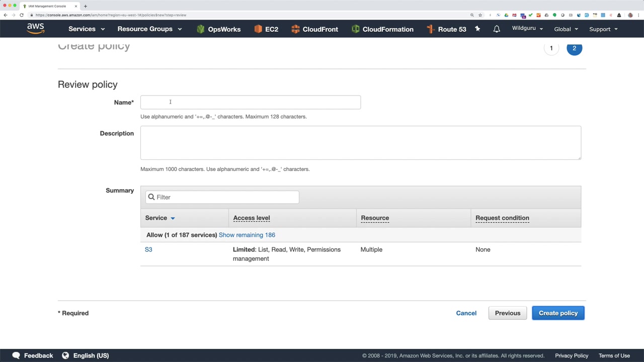Open the Route 53 shortcut icon

point(431,29)
